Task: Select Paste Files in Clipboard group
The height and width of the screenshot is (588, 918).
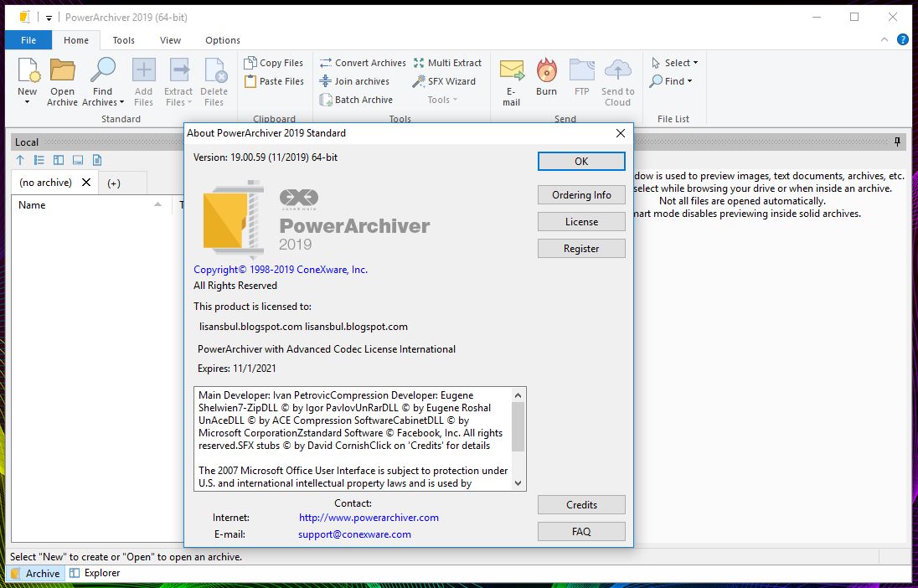Action: [273, 81]
